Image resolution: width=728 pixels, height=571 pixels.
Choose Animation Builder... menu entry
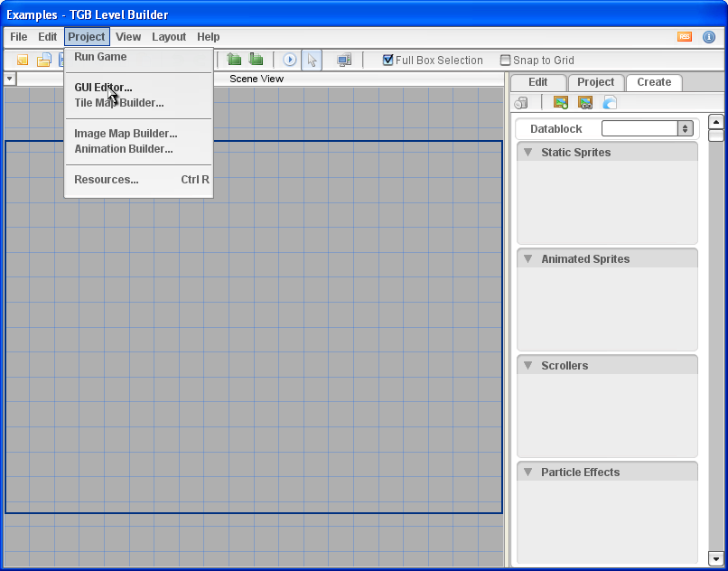click(x=138, y=149)
